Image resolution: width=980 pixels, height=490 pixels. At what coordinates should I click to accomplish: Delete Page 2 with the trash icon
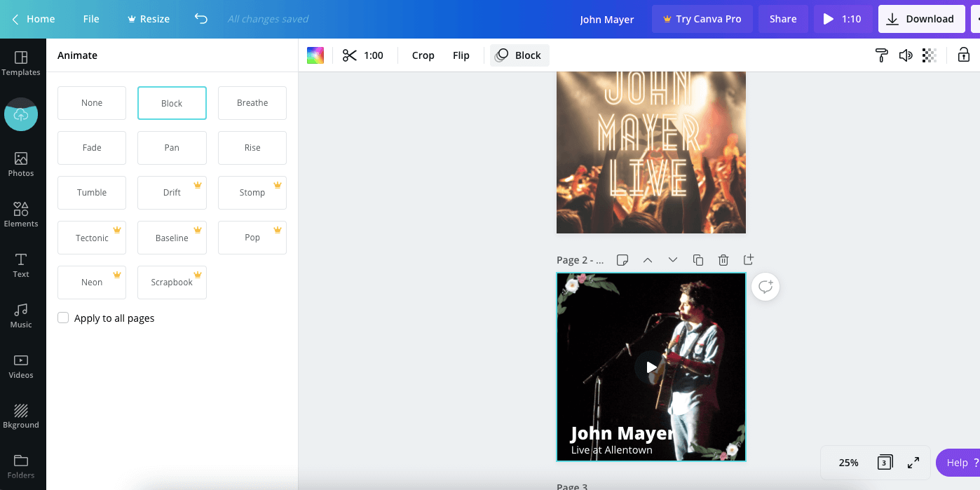coord(723,259)
